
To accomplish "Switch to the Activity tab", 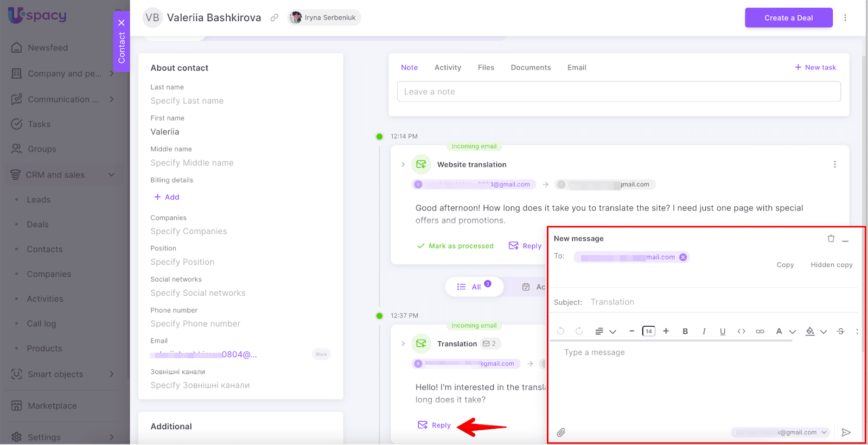I will (448, 68).
